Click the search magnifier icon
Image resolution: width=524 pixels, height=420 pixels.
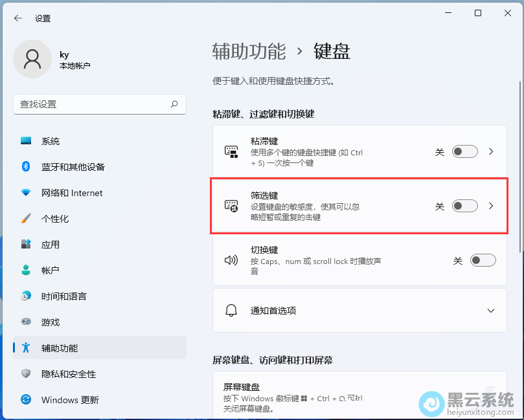tap(174, 104)
